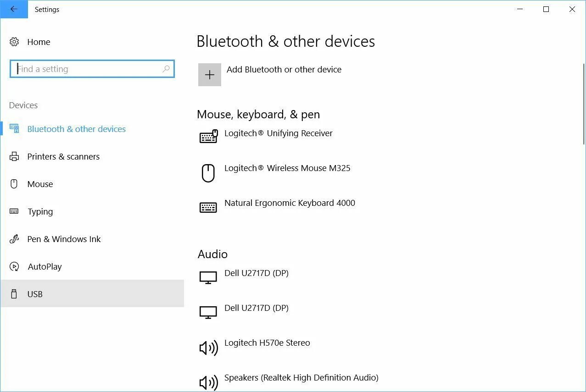Viewport: 586px width, 392px height.
Task: Switch to Pen & Windows Ink settings
Action: (x=64, y=239)
